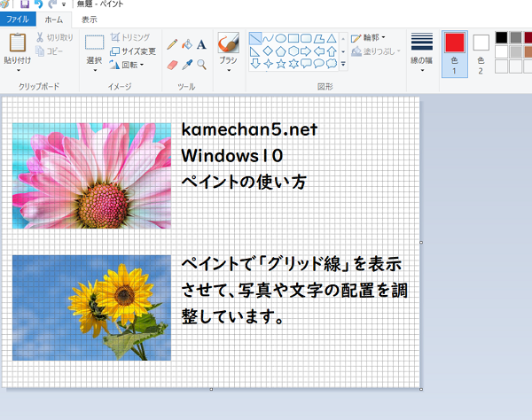Open the ファイル menu tab
532x420 pixels.
click(18, 19)
